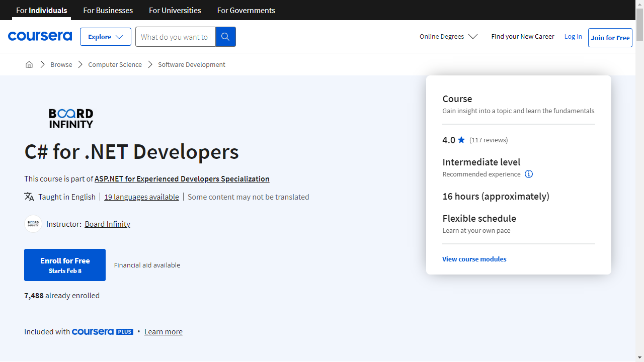Click Financial aid available
The width and height of the screenshot is (644, 362).
coord(147,265)
